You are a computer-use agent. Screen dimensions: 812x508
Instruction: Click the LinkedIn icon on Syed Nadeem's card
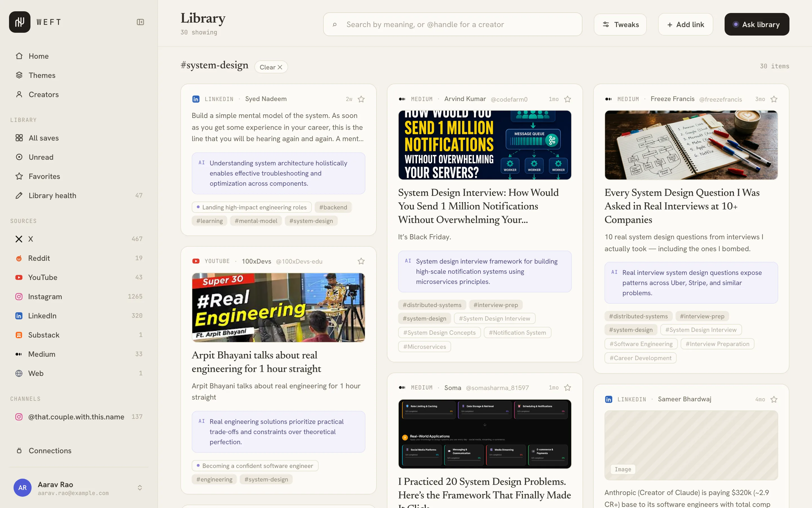196,99
